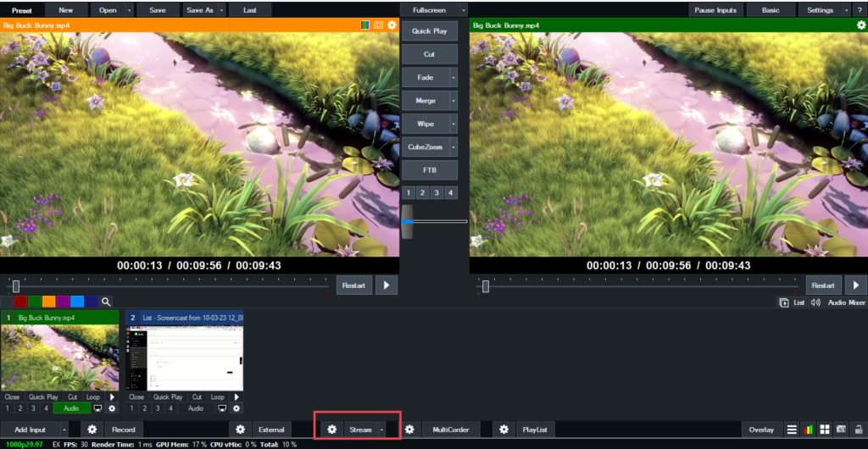Screen dimensions: 868x449
Task: Expand the Stream dropdown arrow
Action: tap(381, 430)
